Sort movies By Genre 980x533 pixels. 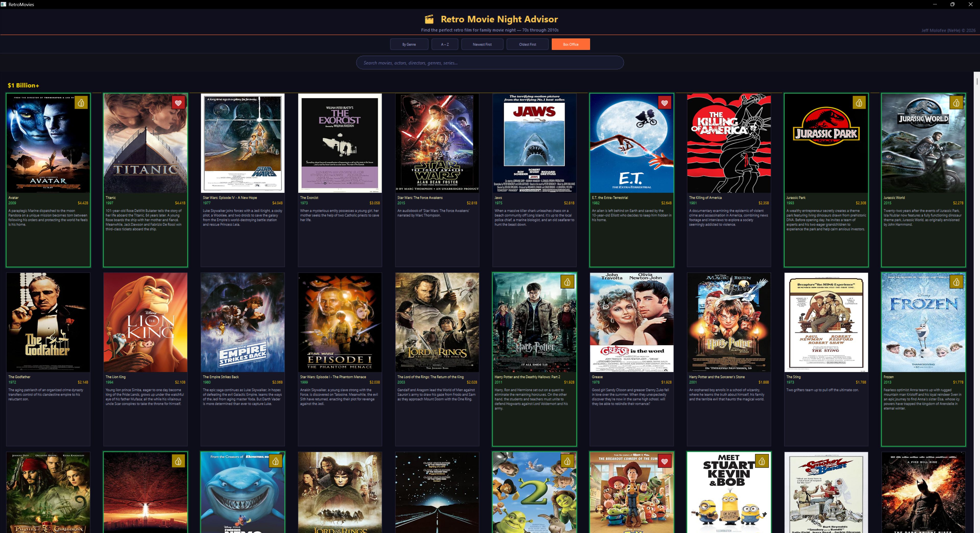(409, 44)
